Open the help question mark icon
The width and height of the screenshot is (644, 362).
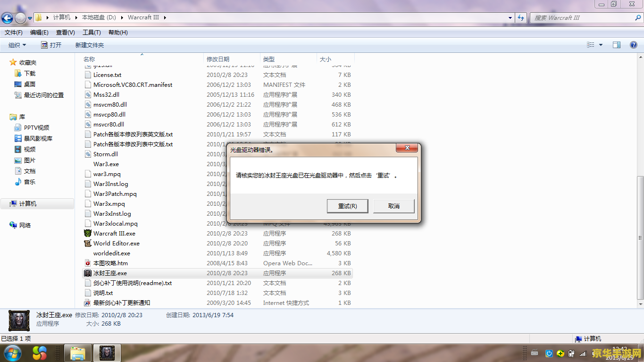click(634, 45)
